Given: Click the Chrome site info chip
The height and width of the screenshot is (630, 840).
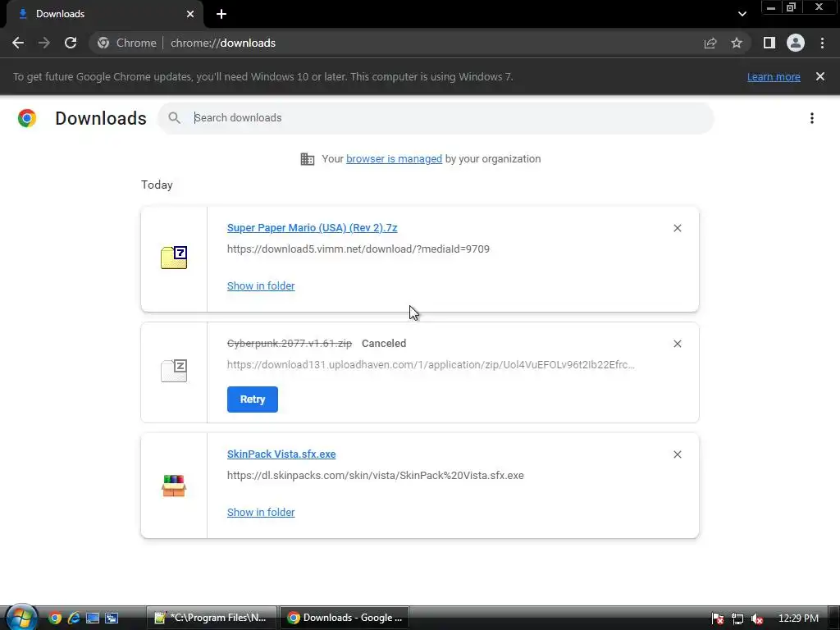Looking at the screenshot, I should click(127, 43).
